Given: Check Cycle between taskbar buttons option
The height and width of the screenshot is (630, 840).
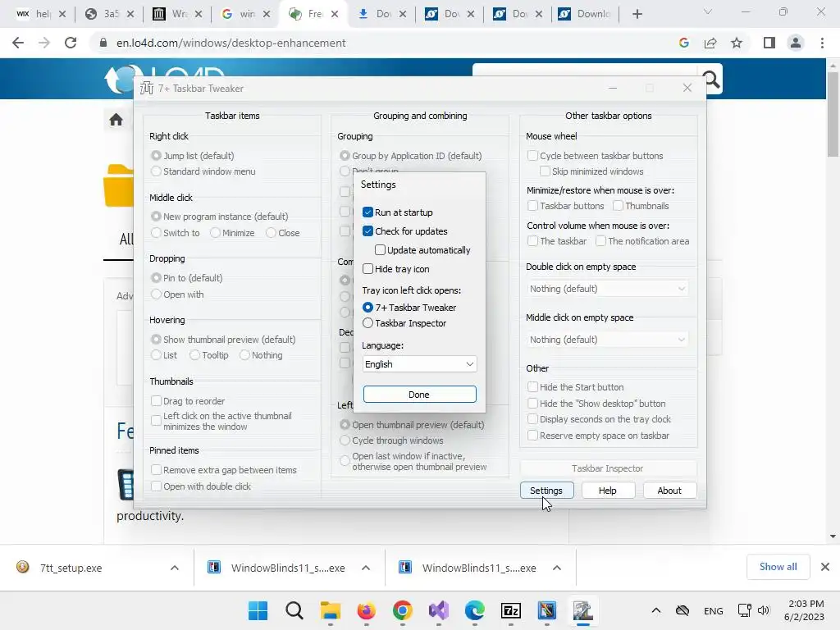Looking at the screenshot, I should coord(532,155).
